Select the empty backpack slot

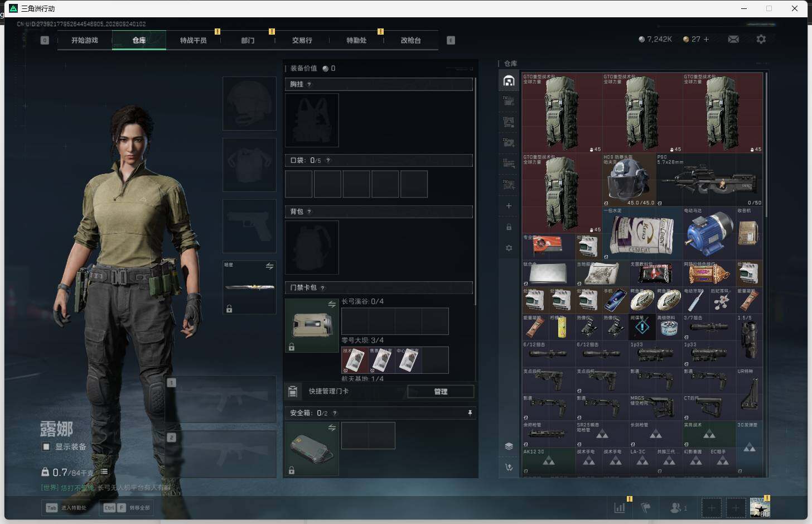312,247
